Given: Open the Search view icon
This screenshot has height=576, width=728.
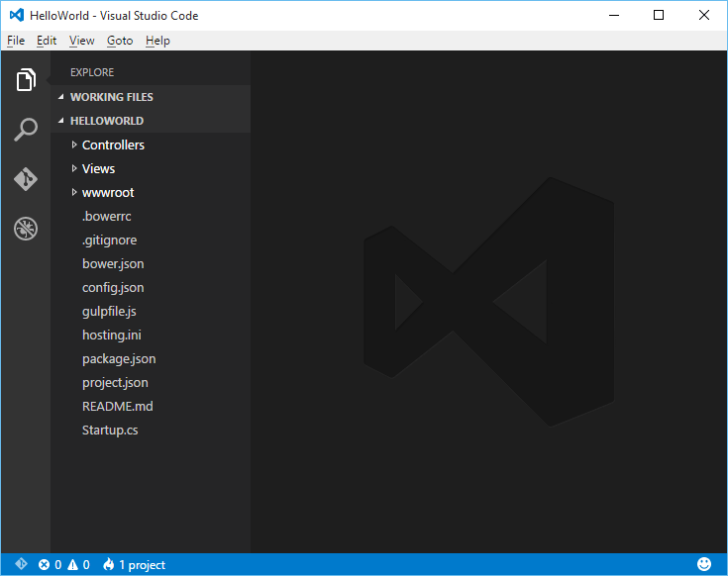Looking at the screenshot, I should 26,130.
